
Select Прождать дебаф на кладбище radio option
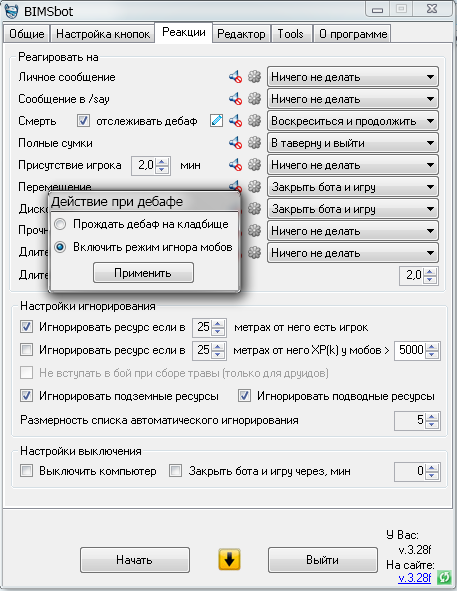(x=60, y=224)
